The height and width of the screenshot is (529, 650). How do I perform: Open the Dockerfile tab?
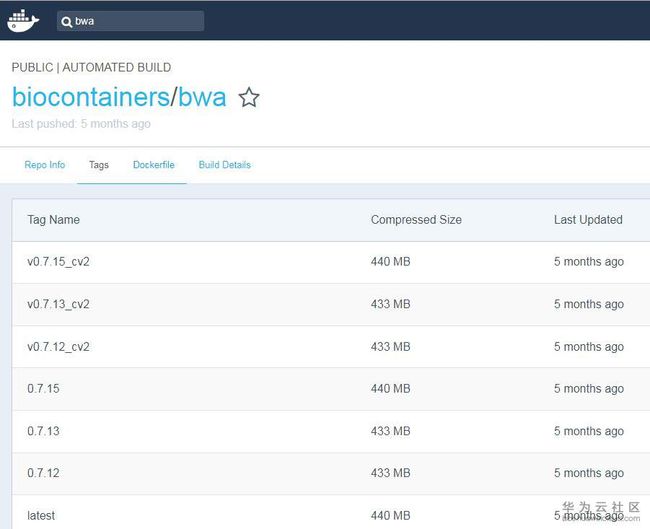(x=154, y=165)
